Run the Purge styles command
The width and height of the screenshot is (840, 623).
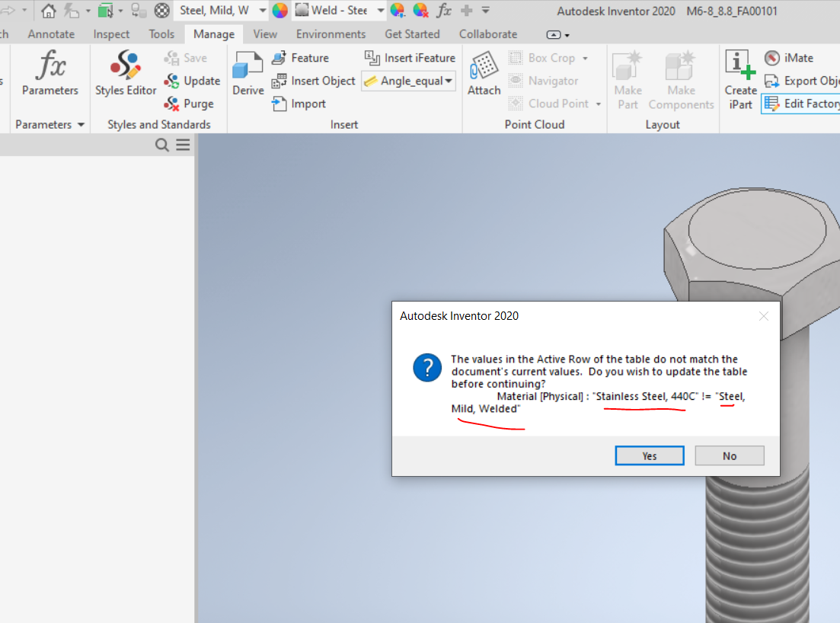pyautogui.click(x=190, y=104)
